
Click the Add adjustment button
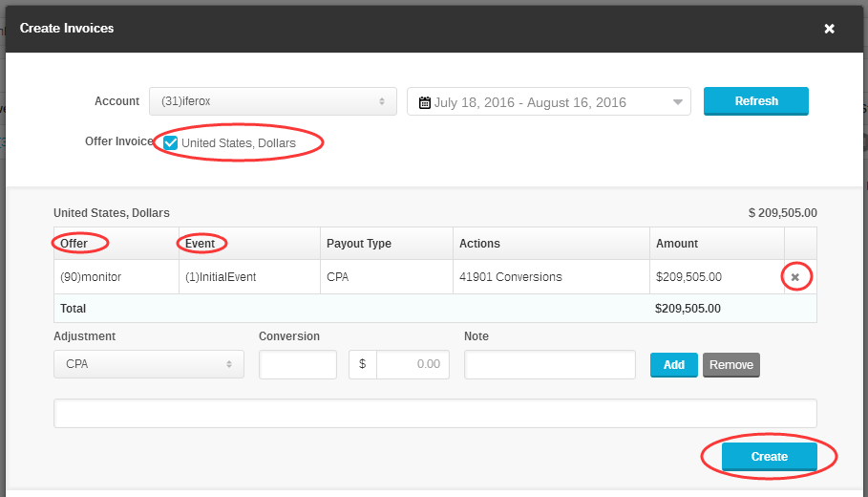click(x=674, y=364)
